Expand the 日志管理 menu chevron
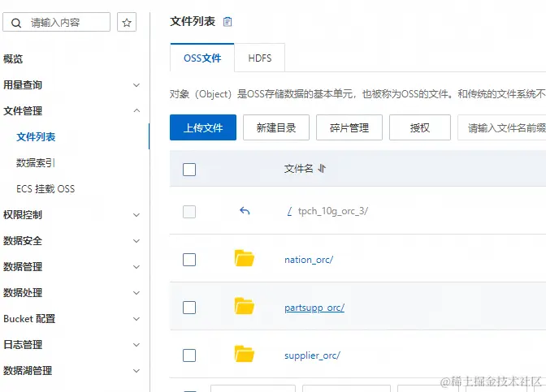 (x=136, y=345)
